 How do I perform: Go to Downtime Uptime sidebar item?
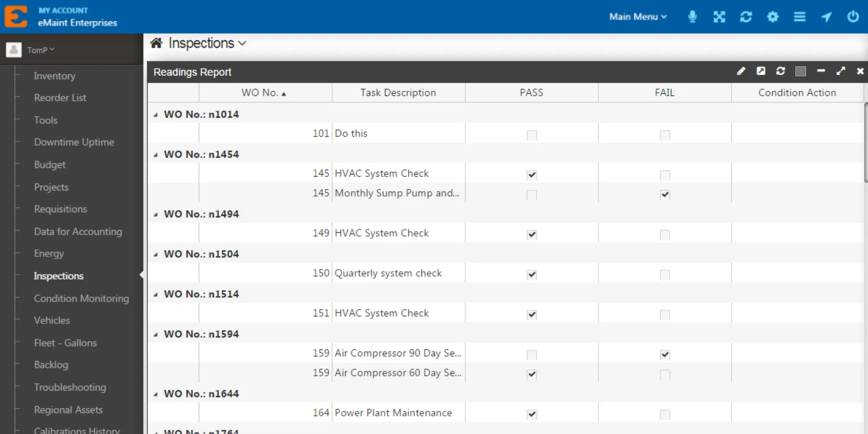pos(74,142)
